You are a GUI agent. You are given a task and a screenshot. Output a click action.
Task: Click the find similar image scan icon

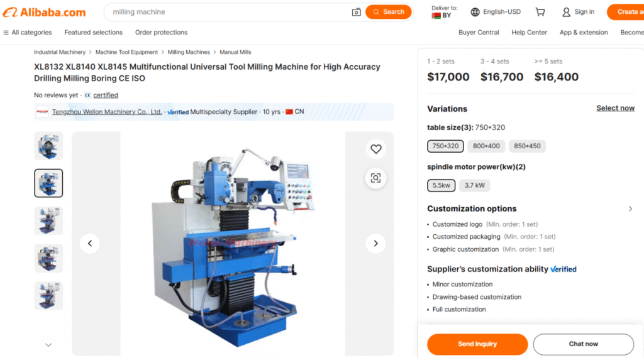coord(376,178)
